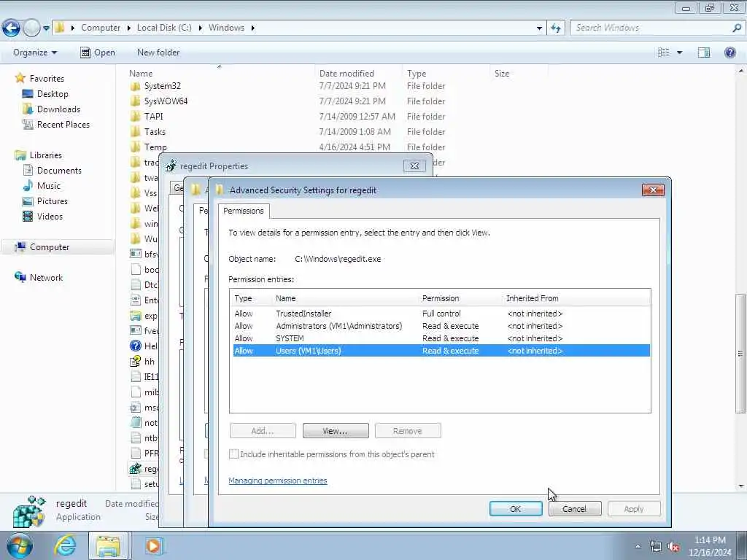This screenshot has width=747, height=560.
Task: Click Windows Explorer taskbar icon
Action: point(108,546)
